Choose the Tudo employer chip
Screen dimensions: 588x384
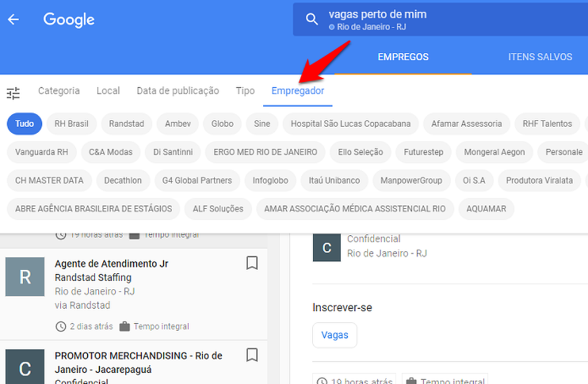click(x=24, y=124)
